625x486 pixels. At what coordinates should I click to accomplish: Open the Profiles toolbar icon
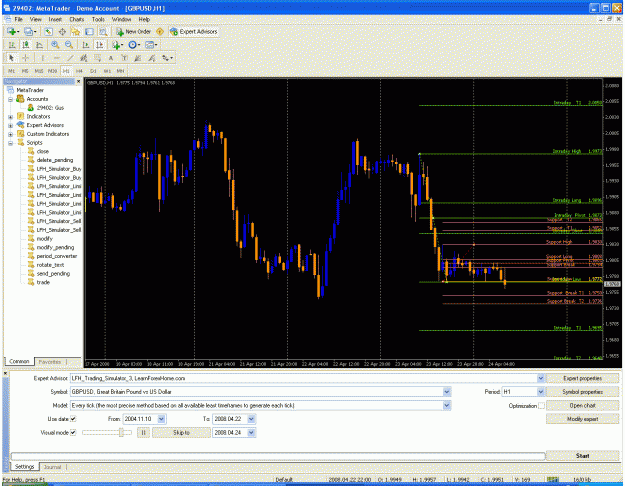[x=29, y=31]
